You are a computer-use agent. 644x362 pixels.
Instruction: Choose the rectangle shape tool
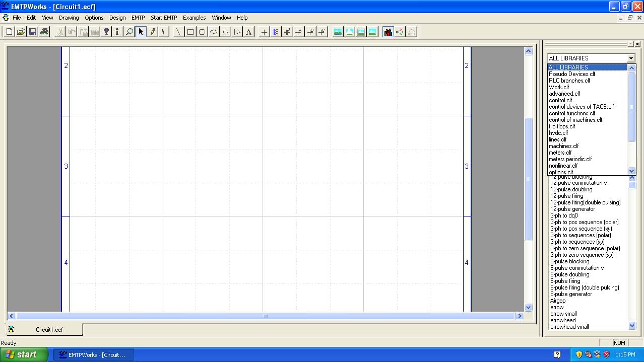pos(190,32)
